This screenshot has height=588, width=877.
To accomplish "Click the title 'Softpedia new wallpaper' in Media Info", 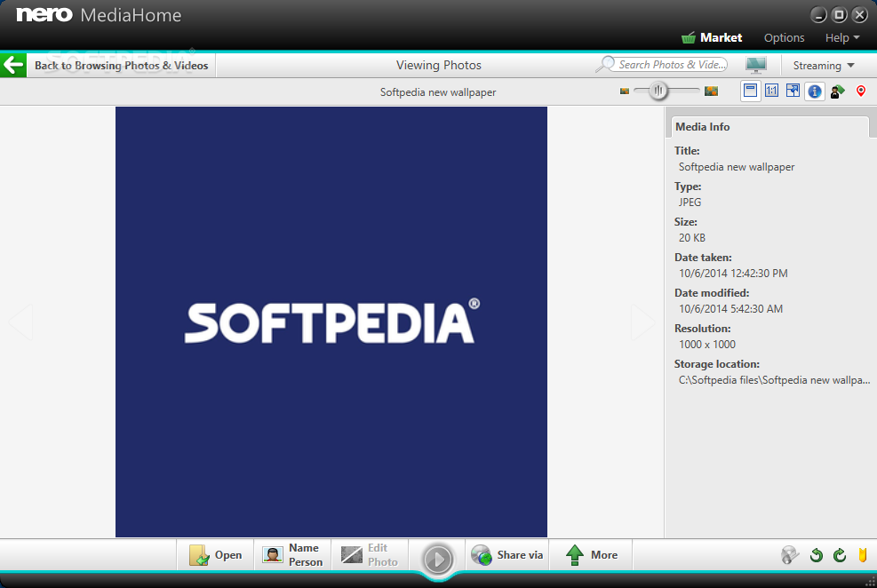I will (736, 167).
